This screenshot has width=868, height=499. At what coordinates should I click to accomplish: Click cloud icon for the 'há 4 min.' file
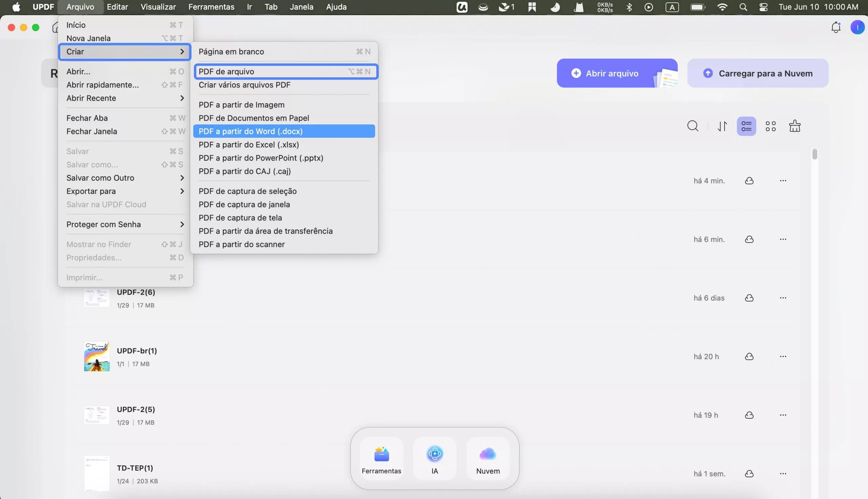pos(749,181)
